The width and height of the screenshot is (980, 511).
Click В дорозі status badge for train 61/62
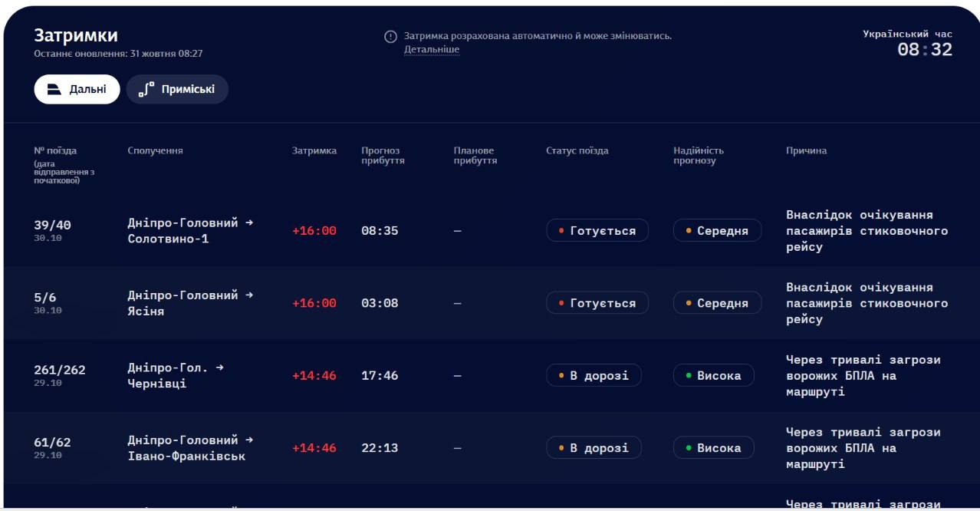tap(594, 448)
